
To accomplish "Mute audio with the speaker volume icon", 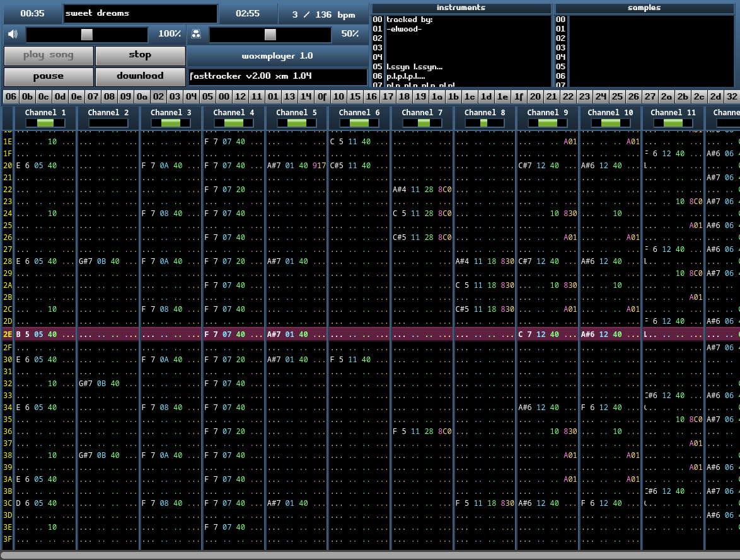I will point(13,34).
